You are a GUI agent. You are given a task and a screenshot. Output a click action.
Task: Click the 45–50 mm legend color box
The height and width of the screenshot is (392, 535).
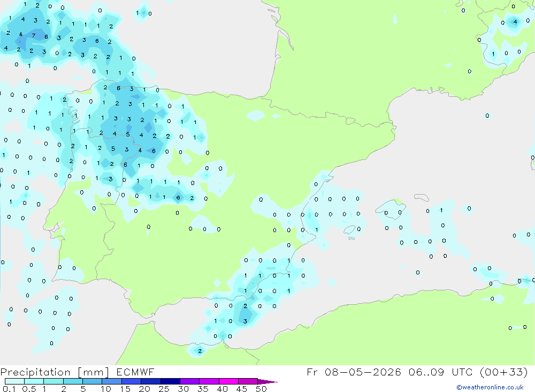tap(248, 381)
